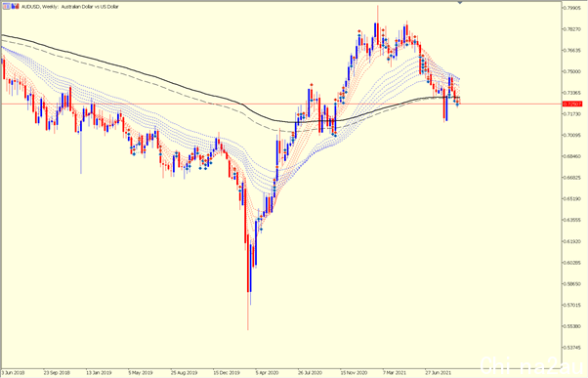Click the chart shift triangle marker at top
Screen dimensions: 588x378
(x=460, y=2)
